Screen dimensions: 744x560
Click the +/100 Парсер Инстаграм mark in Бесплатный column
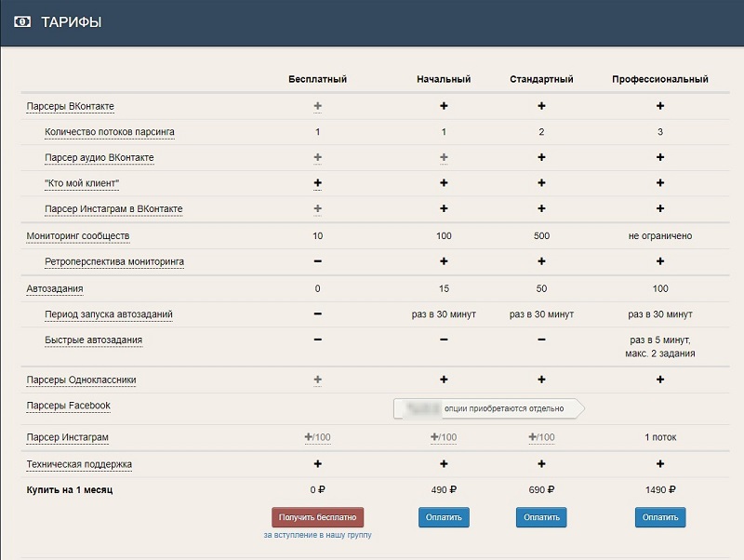(318, 437)
